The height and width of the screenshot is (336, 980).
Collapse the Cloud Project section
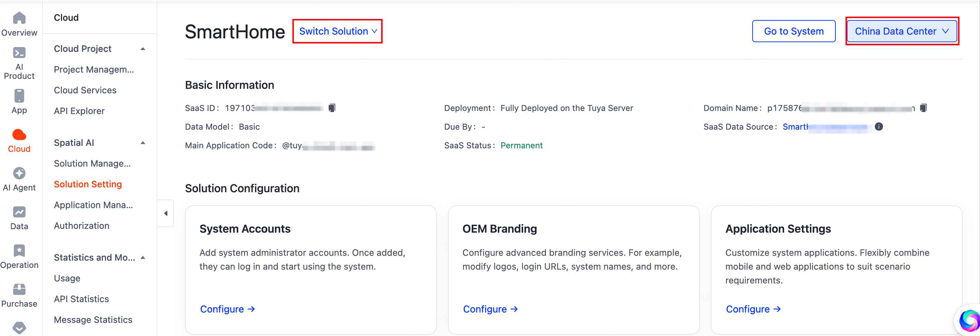143,49
